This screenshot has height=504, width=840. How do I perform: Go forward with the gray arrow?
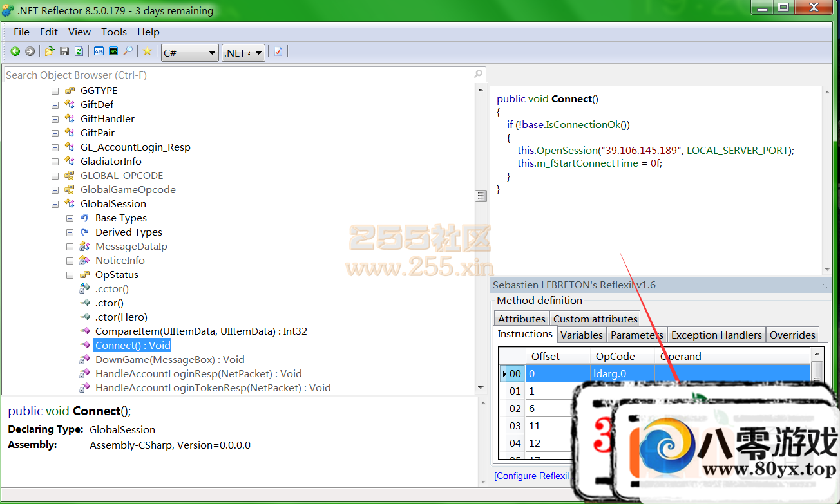[x=30, y=51]
